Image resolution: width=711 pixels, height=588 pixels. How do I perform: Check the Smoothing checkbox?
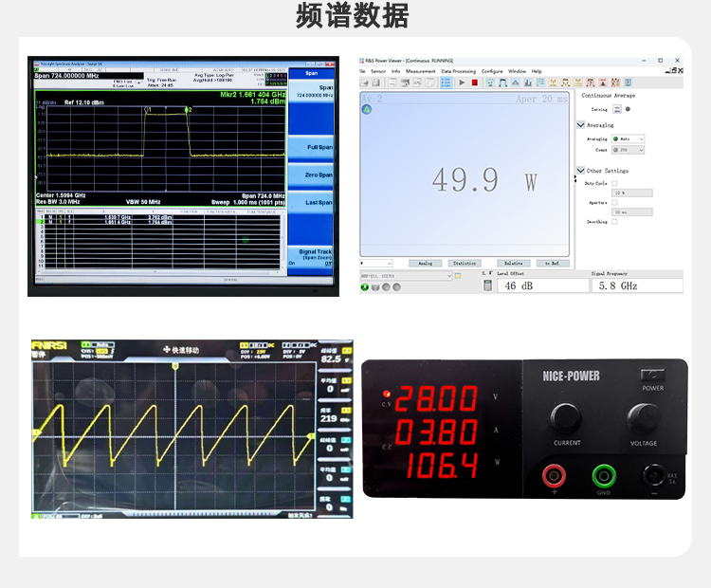614,222
